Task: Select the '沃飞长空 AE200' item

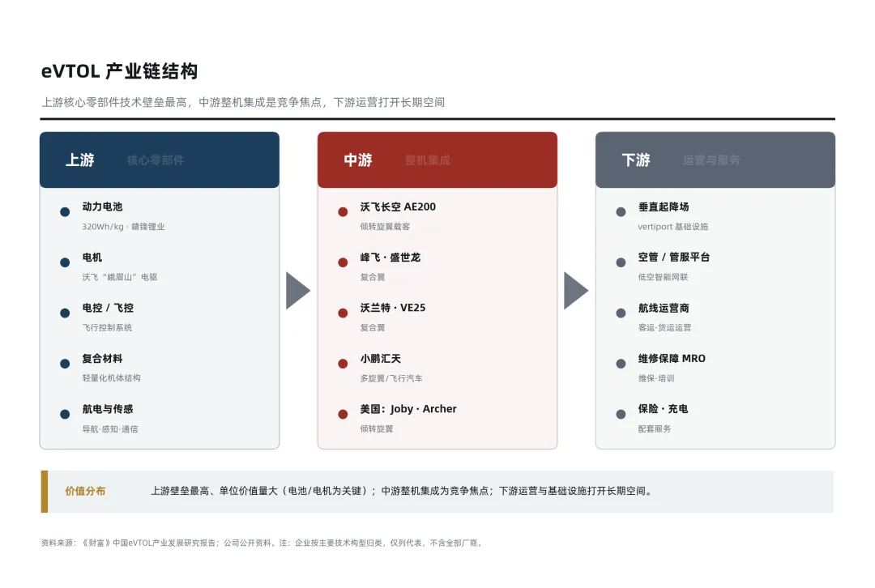Action: point(398,207)
